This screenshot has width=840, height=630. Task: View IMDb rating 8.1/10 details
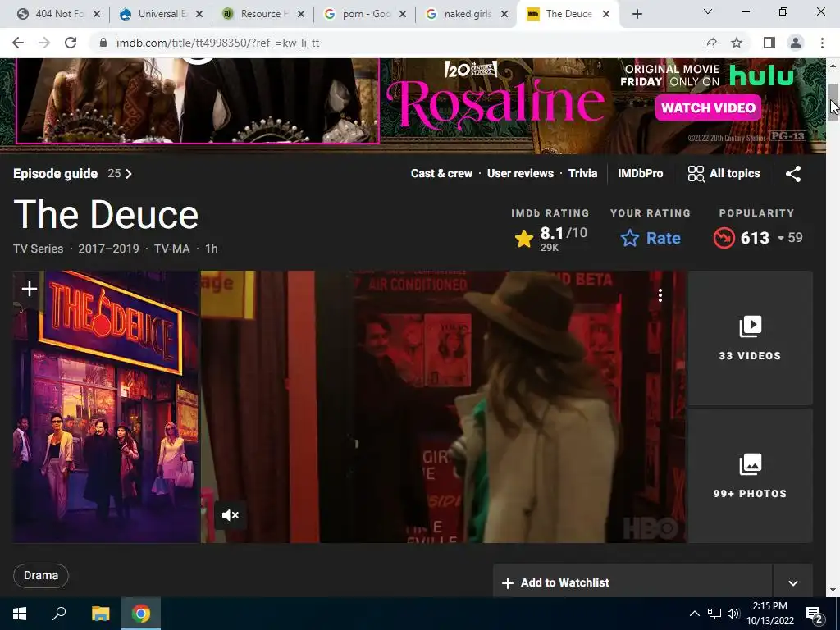pos(550,238)
